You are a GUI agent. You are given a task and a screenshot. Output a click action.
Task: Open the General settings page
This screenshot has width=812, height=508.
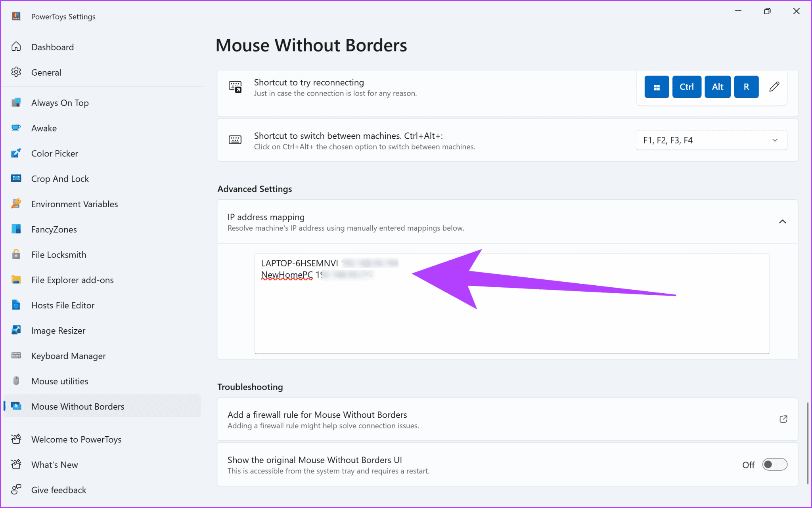[x=46, y=72]
